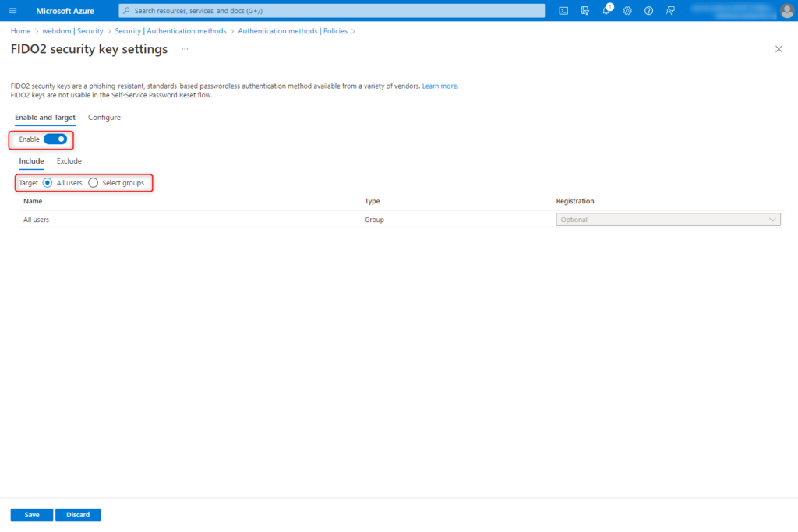Screen dimensions: 798x532
Task: Choose the Select groups radio button
Action: (x=94, y=183)
